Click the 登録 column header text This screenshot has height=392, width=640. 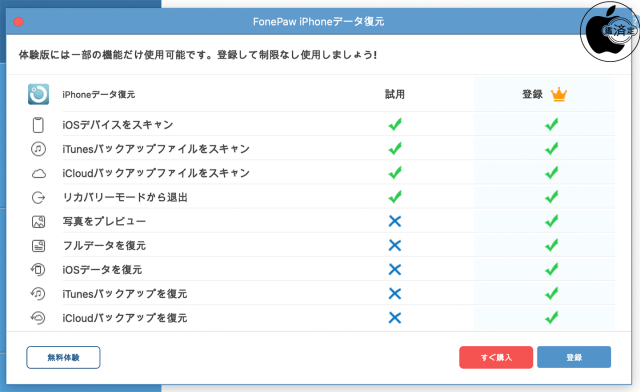[533, 94]
